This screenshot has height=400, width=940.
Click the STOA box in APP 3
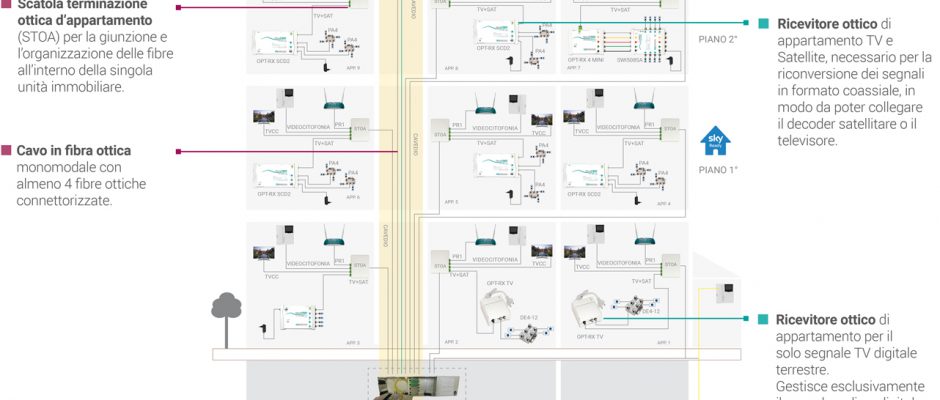359,265
